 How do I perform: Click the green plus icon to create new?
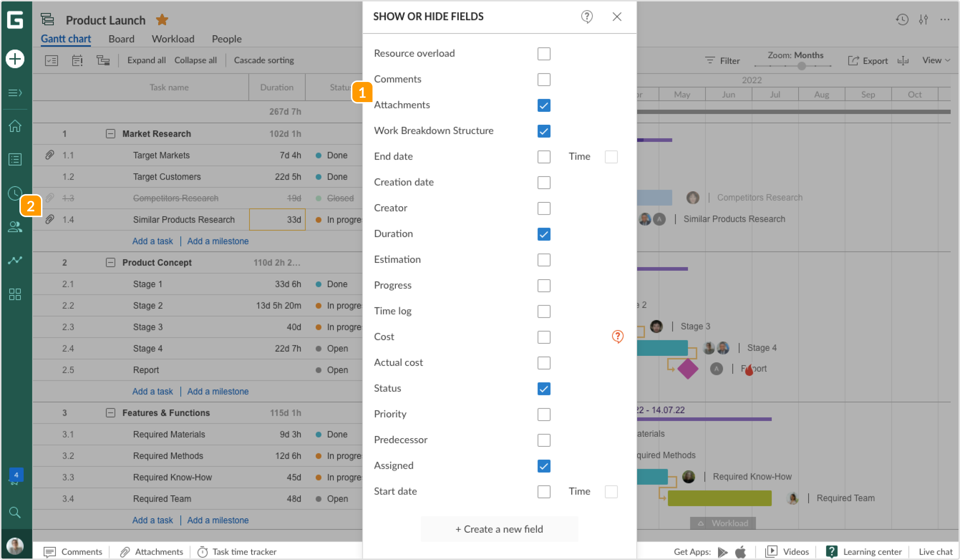point(15,59)
